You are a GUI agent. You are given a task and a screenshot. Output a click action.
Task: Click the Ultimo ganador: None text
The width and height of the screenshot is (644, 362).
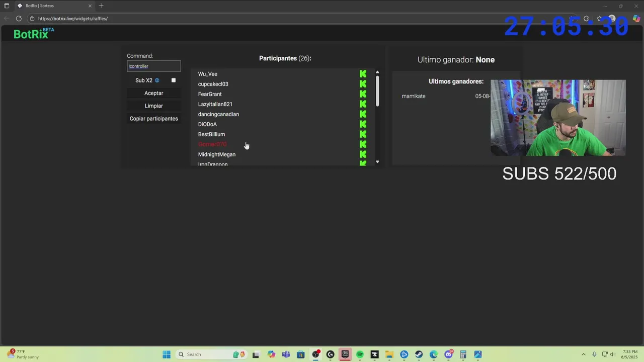point(456,60)
